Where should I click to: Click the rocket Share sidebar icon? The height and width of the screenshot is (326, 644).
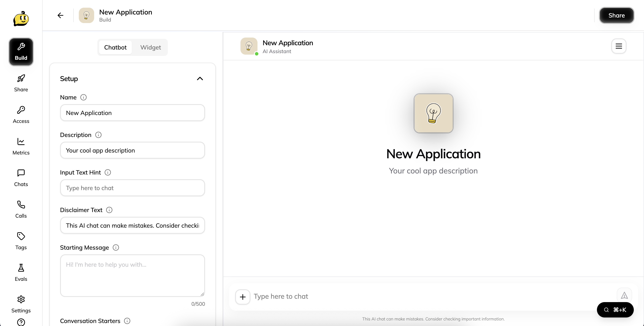tap(21, 79)
